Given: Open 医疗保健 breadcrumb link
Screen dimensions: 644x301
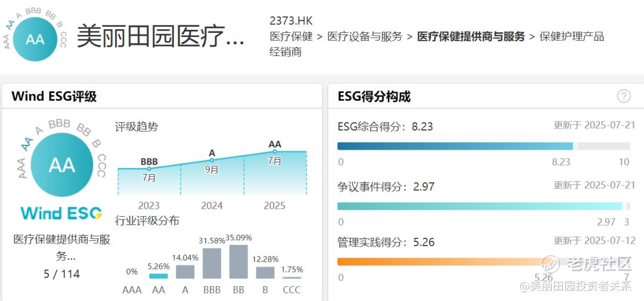Looking at the screenshot, I should point(291,36).
